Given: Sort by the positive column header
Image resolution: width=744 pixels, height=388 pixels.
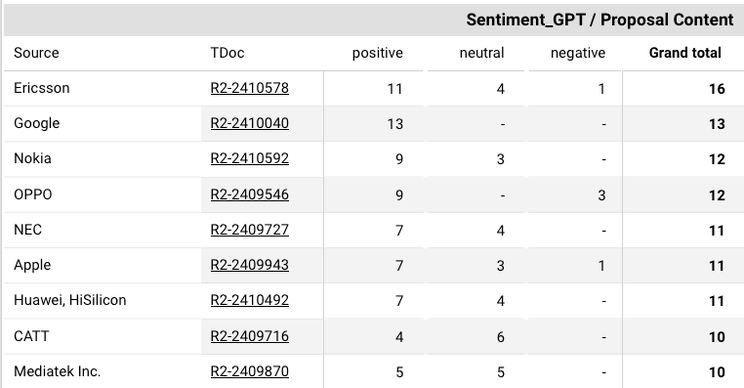Looking at the screenshot, I should tap(377, 53).
